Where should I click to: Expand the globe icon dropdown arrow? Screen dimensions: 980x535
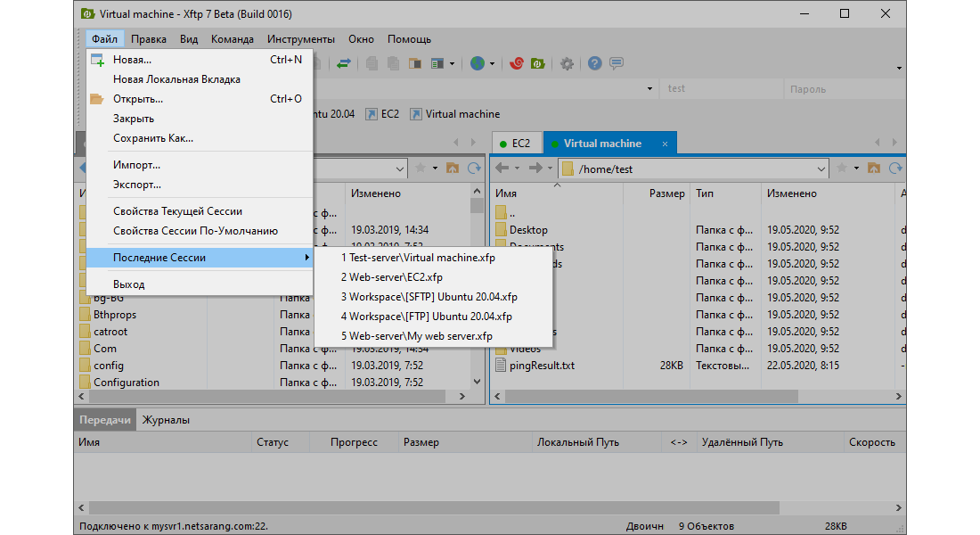coord(493,64)
